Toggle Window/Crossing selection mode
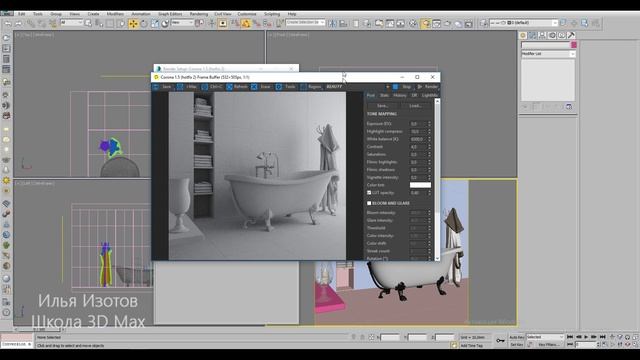The width and height of the screenshot is (640, 360). [121, 23]
